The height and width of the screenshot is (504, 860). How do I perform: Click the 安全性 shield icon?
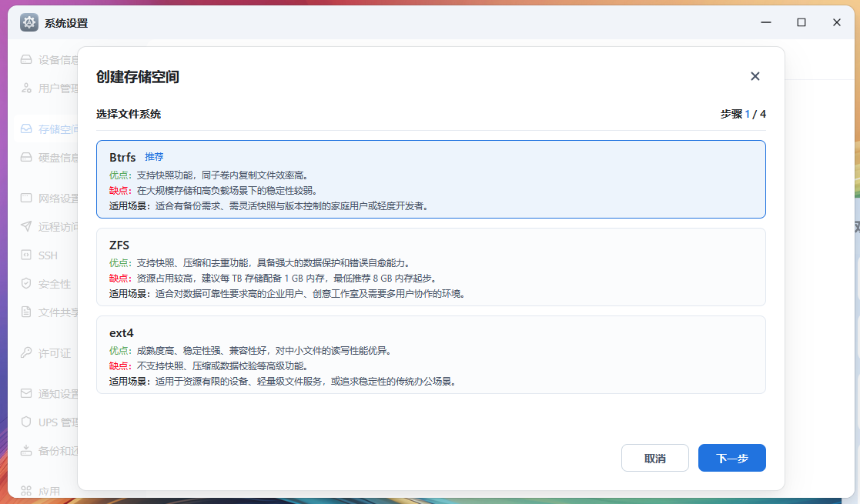pyautogui.click(x=28, y=283)
